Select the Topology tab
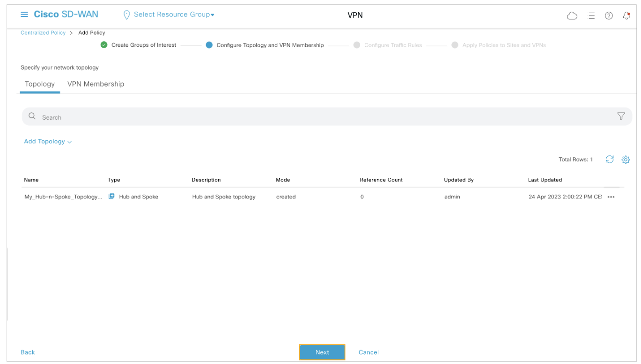 pos(40,84)
